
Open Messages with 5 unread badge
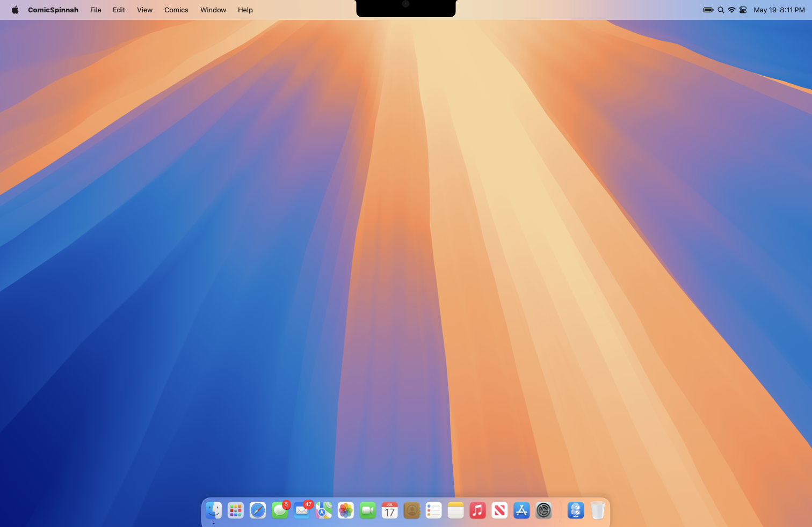(x=280, y=510)
